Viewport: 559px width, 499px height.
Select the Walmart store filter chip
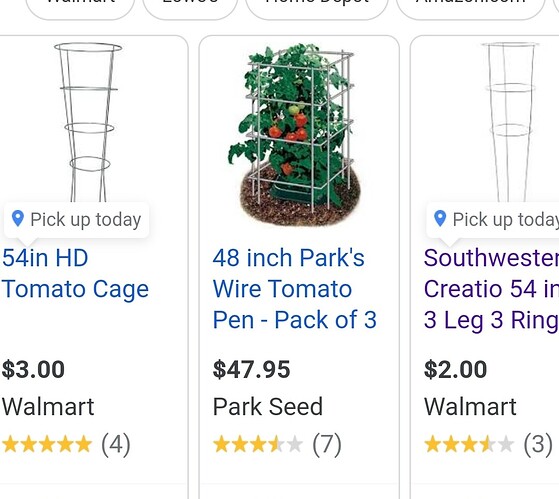[x=80, y=7]
